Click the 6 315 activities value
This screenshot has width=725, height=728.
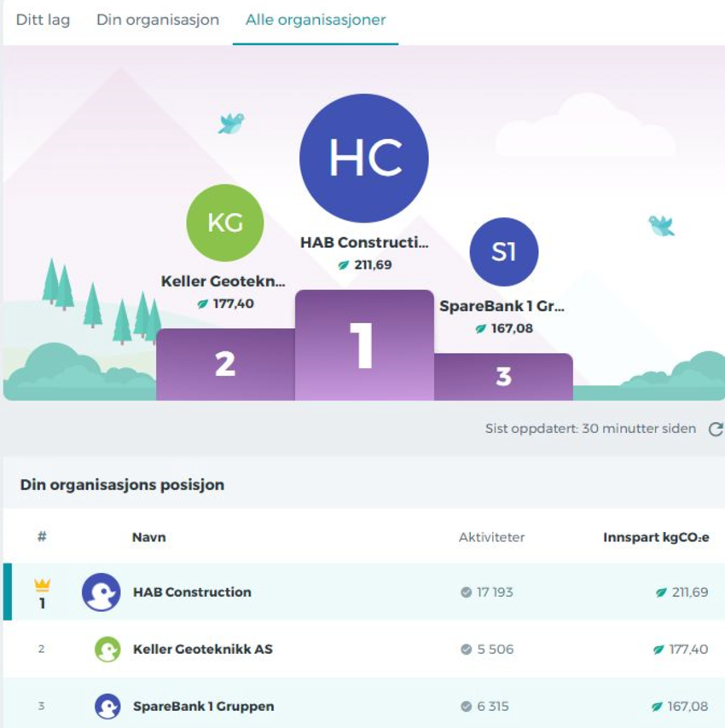tap(493, 706)
